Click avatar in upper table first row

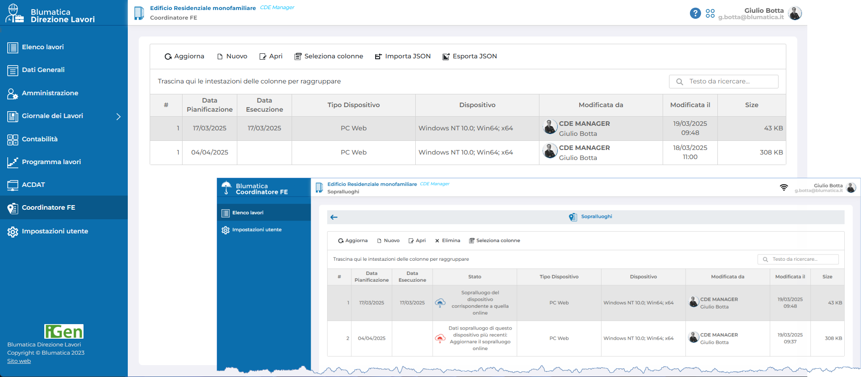click(550, 126)
